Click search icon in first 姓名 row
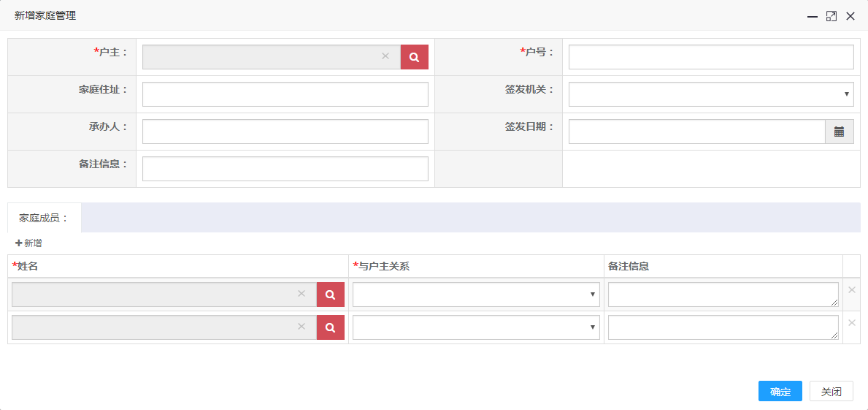 click(x=330, y=295)
